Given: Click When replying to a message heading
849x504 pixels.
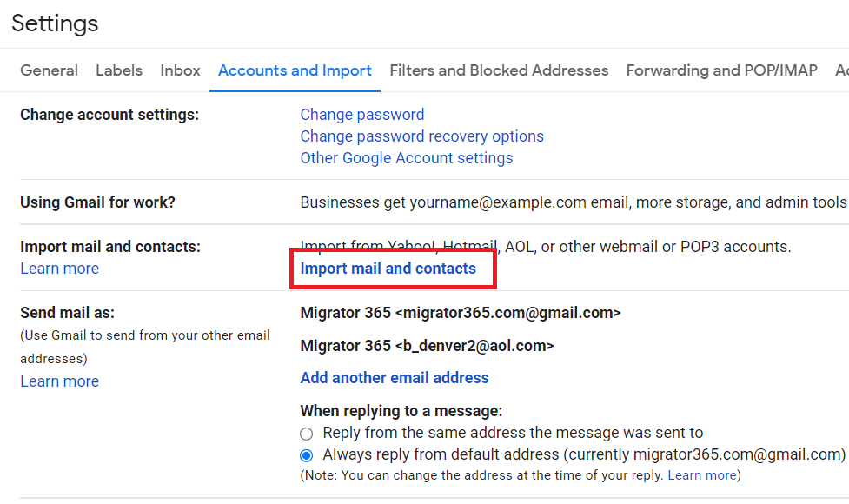Looking at the screenshot, I should pos(401,411).
